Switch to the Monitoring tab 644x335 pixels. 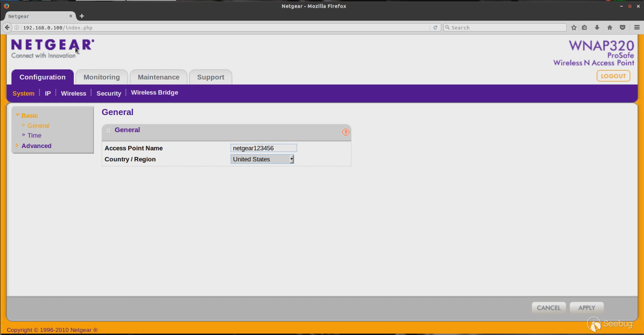[102, 77]
